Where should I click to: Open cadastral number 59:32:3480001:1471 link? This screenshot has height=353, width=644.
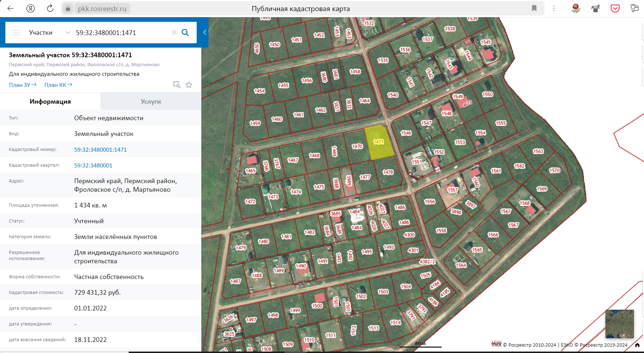[x=100, y=149]
